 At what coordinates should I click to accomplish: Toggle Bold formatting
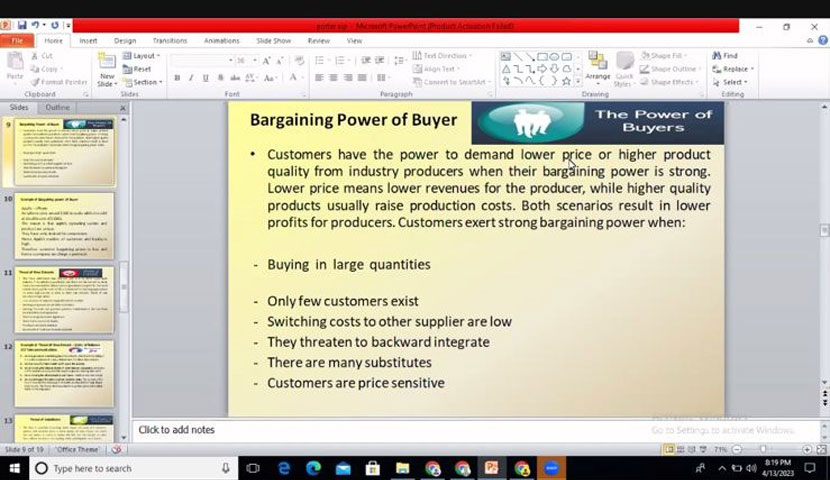coord(176,78)
